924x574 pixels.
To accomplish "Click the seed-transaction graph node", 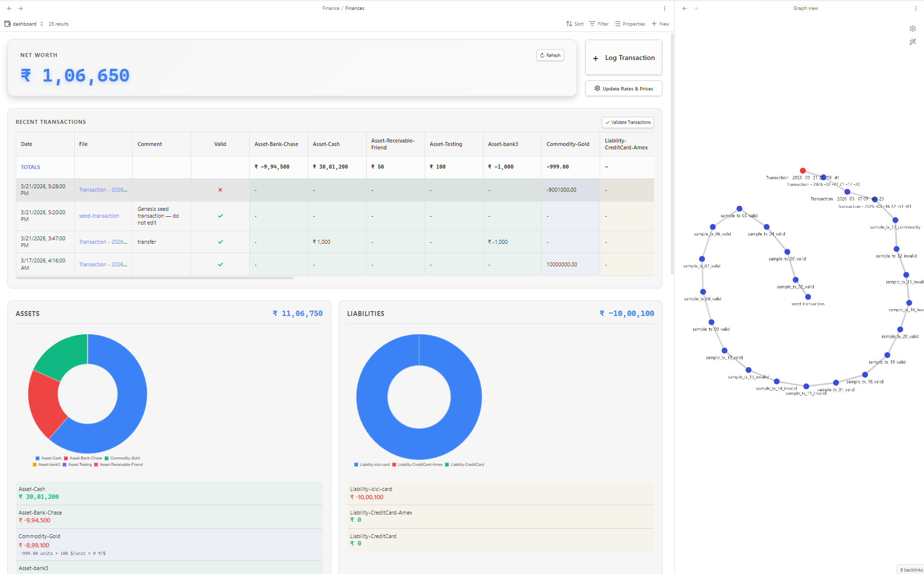I will 808,297.
